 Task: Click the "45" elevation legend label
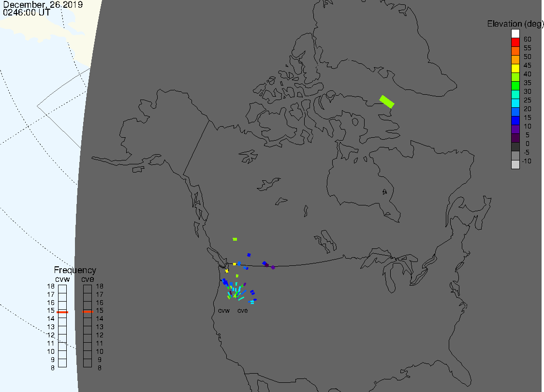[x=528, y=65]
